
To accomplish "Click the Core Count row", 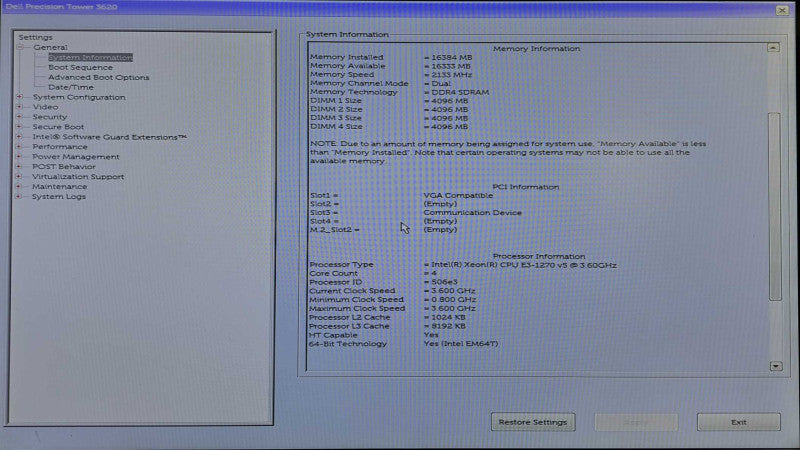I will [x=373, y=273].
